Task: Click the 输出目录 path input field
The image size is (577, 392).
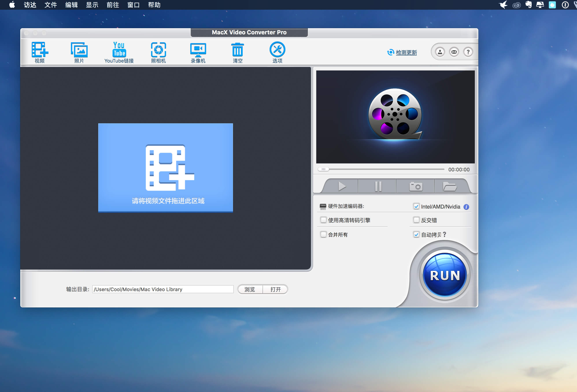Action: point(163,289)
